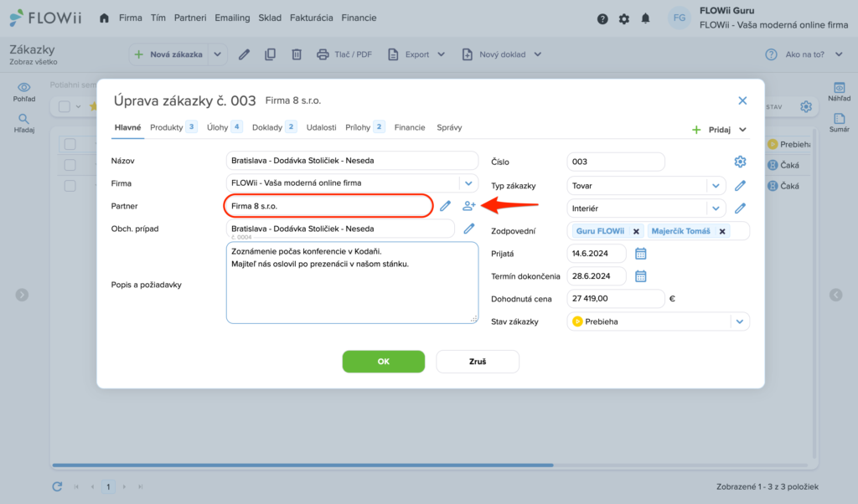Screen dimensions: 858x504
Task: Open Sumár panel on right sidebar
Action: coord(839,123)
